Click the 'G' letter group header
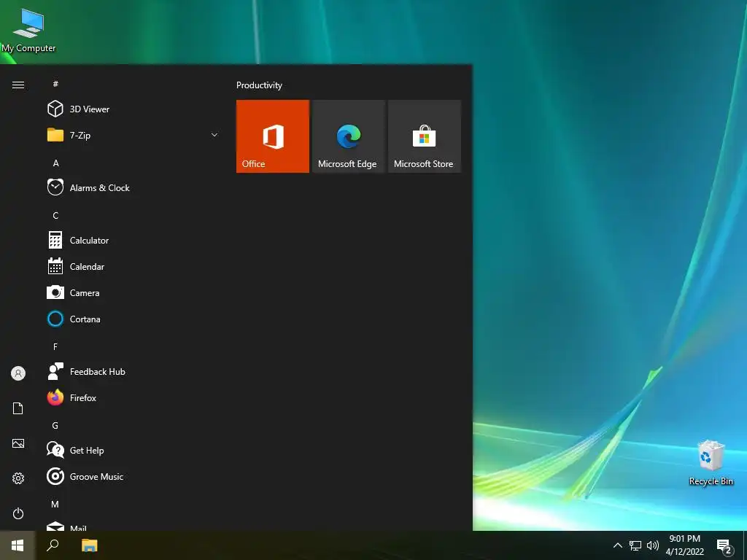Viewport: 747px width, 560px height. pos(55,425)
